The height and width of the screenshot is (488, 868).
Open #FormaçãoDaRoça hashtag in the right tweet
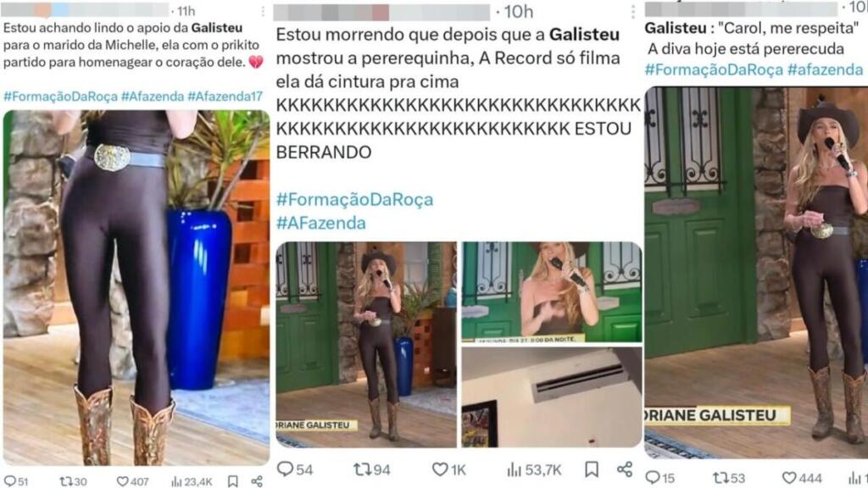coord(714,69)
